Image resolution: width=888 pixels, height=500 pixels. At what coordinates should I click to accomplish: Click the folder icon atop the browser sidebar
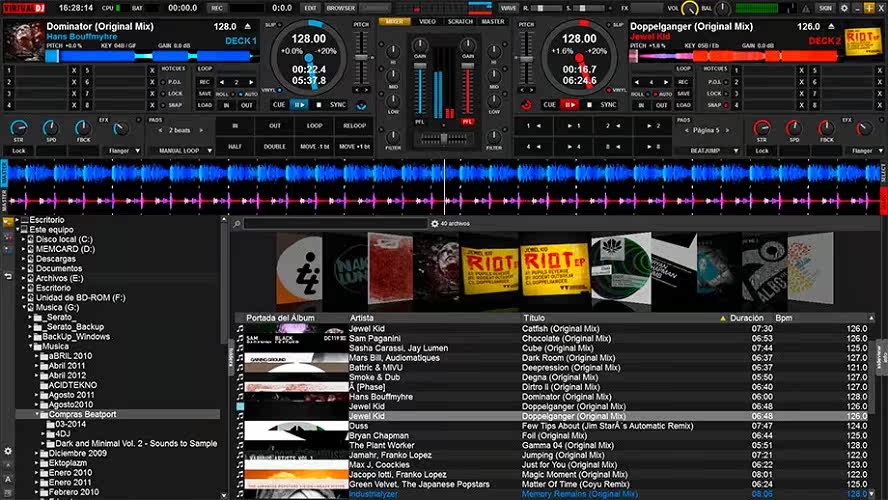pyautogui.click(x=7, y=223)
